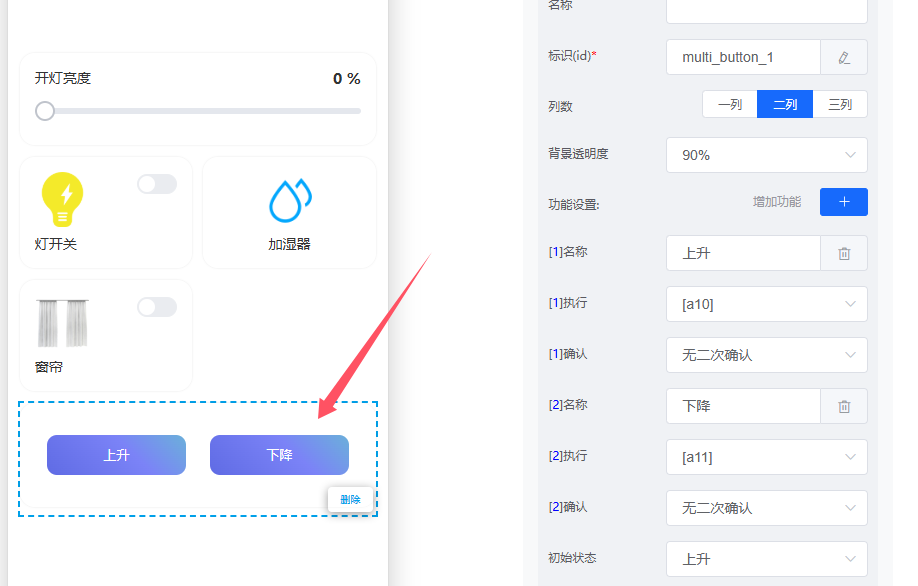Click the [2]名称 field containing 下降
Screen dimensions: 918x586
coord(743,406)
